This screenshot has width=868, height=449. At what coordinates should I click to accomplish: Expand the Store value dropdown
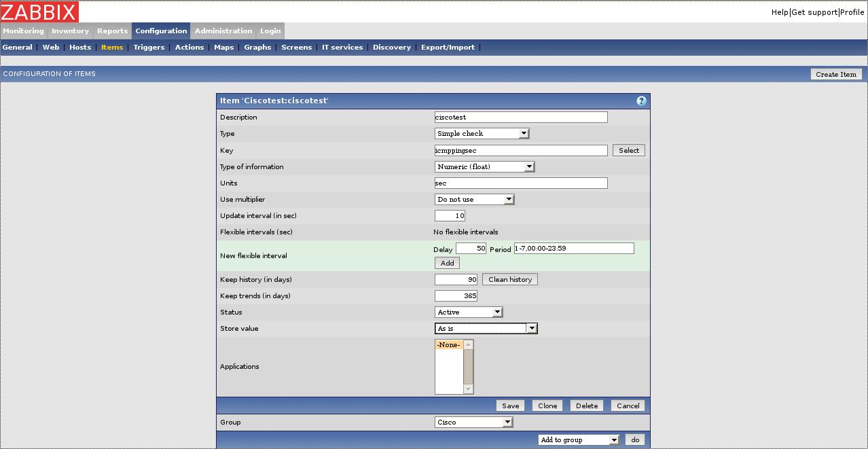(x=486, y=328)
